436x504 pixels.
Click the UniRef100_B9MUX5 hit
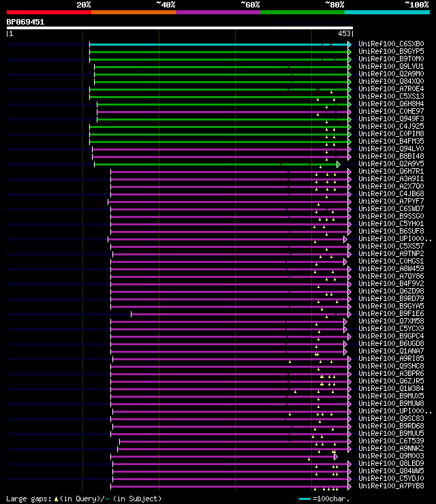point(391,396)
